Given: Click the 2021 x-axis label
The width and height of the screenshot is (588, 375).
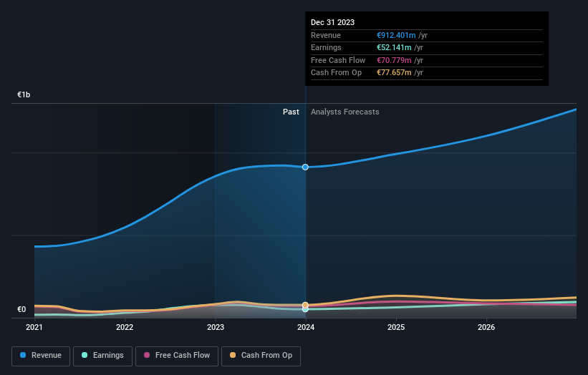Looking at the screenshot, I should (x=34, y=328).
